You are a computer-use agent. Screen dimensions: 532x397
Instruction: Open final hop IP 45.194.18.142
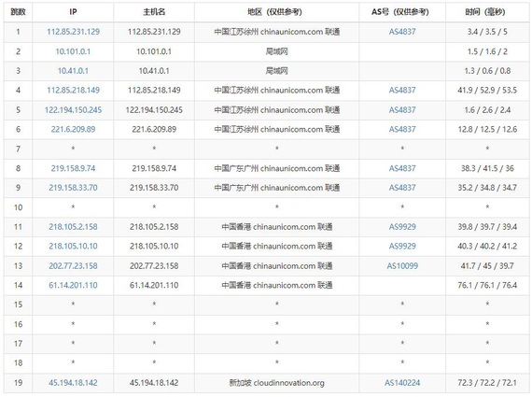[73, 383]
